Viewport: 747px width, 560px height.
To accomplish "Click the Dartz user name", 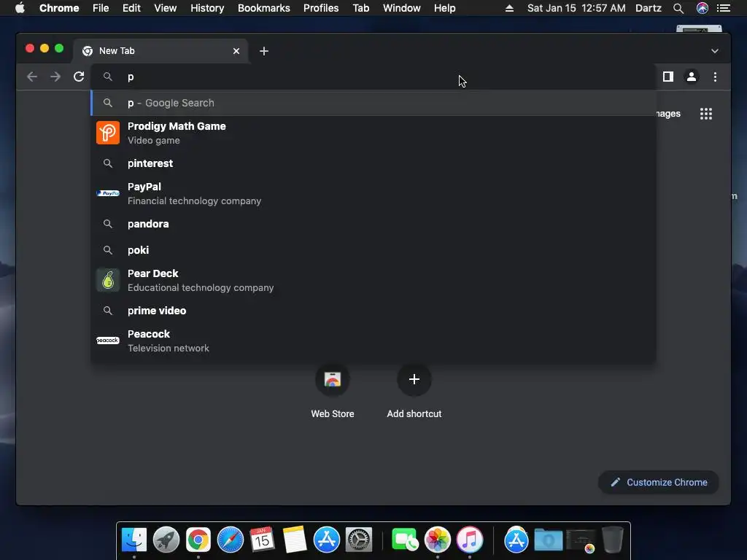I will tap(649, 8).
